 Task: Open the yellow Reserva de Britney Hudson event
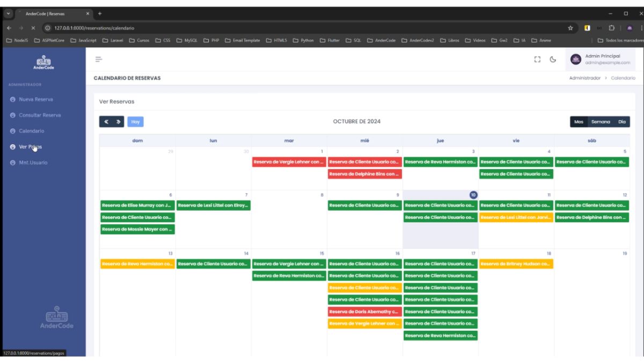516,264
